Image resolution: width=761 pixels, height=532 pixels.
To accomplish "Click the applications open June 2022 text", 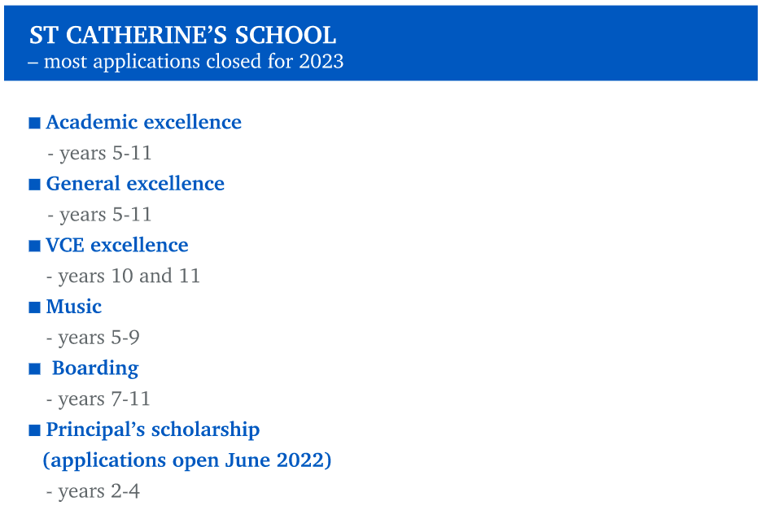I will tap(187, 460).
